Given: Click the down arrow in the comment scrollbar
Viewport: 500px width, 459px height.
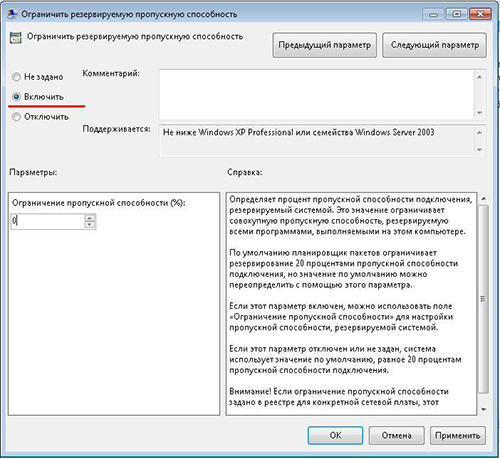Looking at the screenshot, I should 479,113.
